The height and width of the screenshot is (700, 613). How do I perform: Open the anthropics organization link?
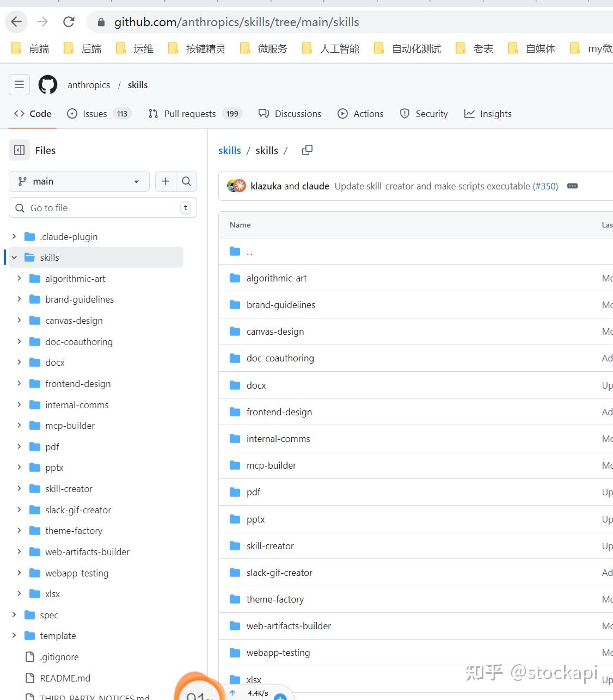click(x=89, y=85)
